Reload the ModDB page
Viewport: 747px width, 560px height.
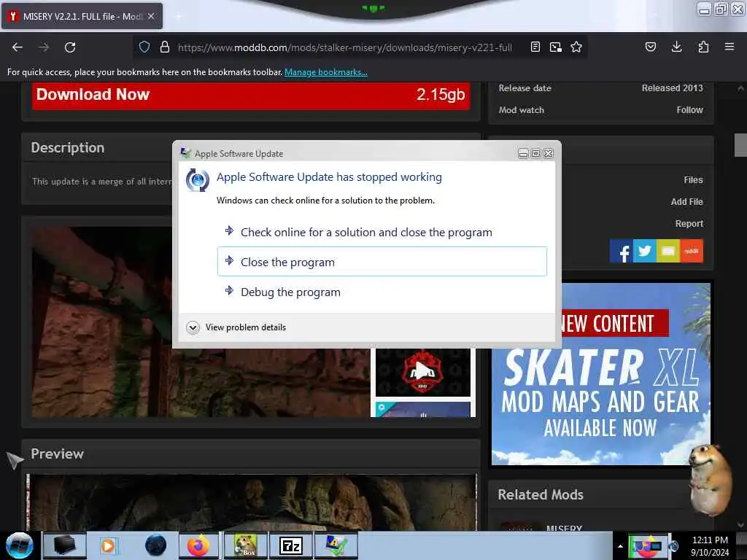pyautogui.click(x=70, y=47)
